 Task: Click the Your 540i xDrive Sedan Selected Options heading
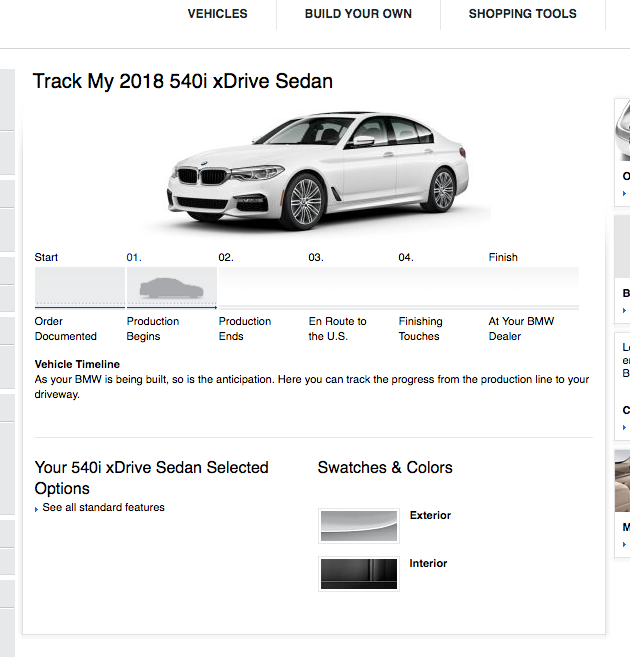[x=151, y=478]
